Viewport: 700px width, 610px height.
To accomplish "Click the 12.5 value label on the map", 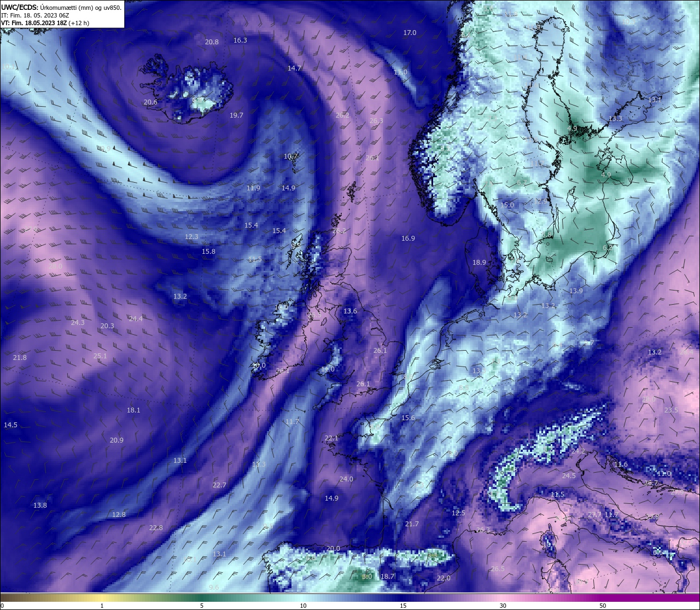I will 458,513.
